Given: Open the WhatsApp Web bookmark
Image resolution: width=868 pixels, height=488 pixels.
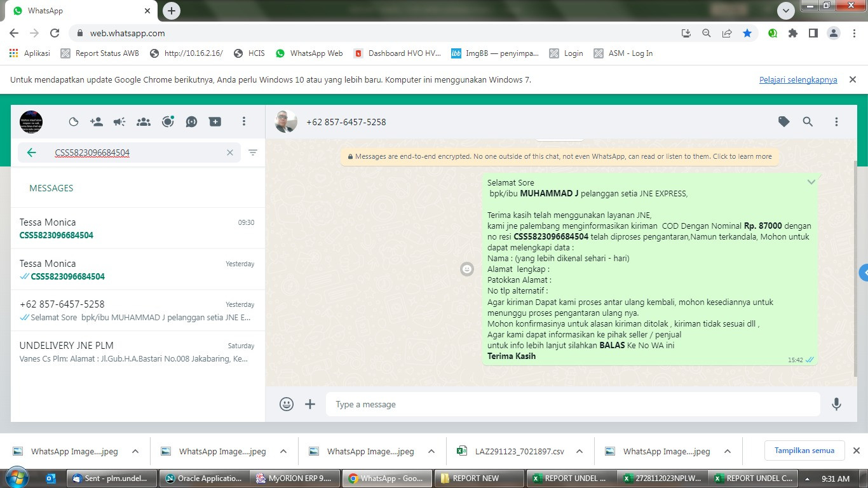Looking at the screenshot, I should (309, 53).
